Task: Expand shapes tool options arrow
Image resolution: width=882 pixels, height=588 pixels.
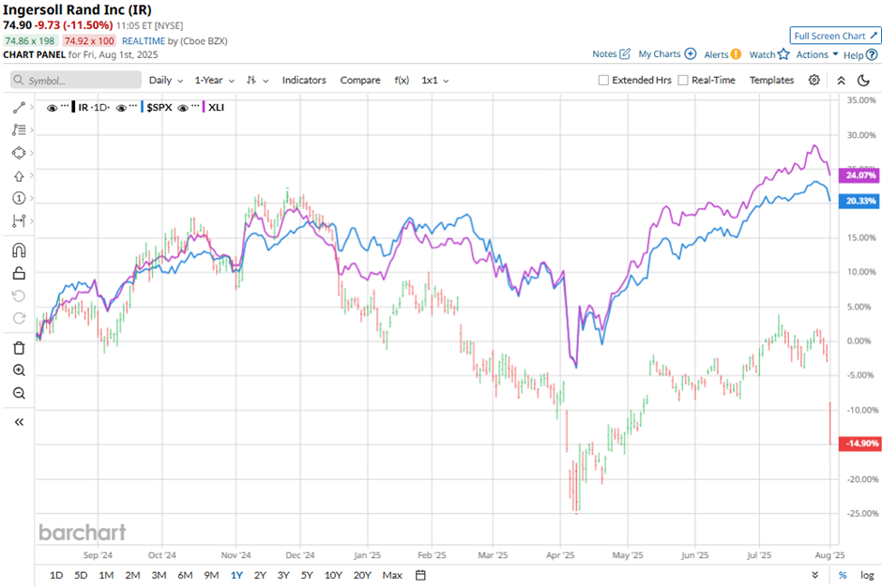Action: [x=32, y=153]
